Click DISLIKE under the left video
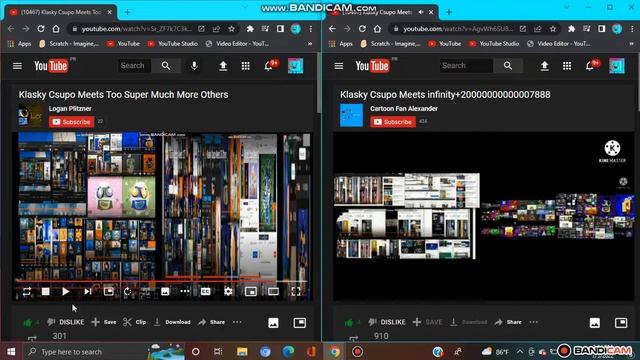The image size is (640, 360). pyautogui.click(x=66, y=322)
